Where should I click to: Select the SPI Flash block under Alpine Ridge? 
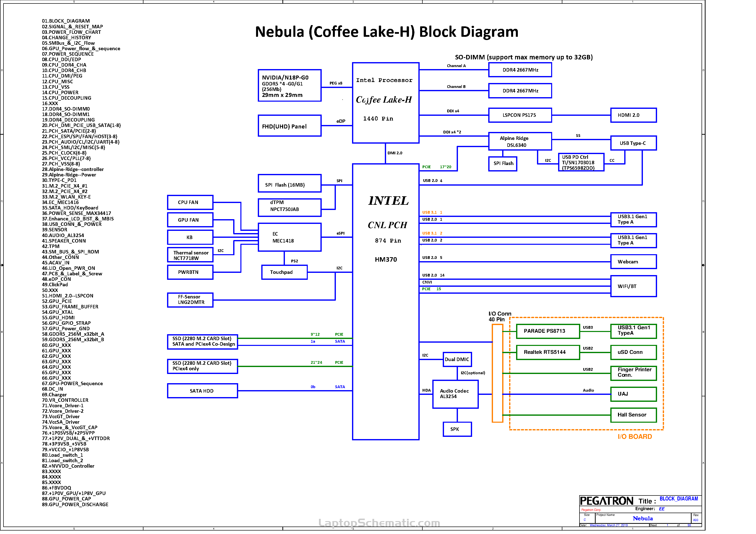[x=503, y=164]
